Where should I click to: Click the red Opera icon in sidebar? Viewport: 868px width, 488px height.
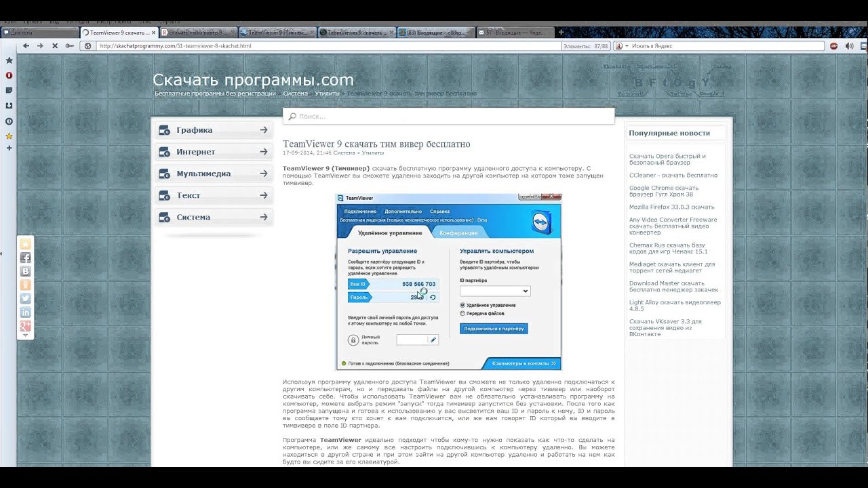9,75
